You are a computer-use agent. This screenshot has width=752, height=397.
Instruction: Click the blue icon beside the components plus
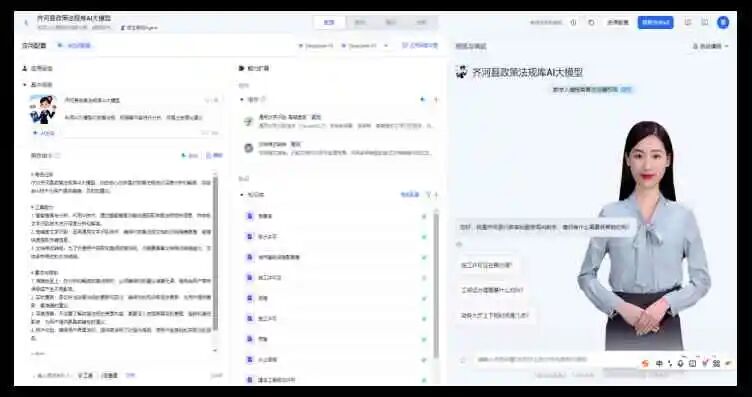(x=423, y=100)
